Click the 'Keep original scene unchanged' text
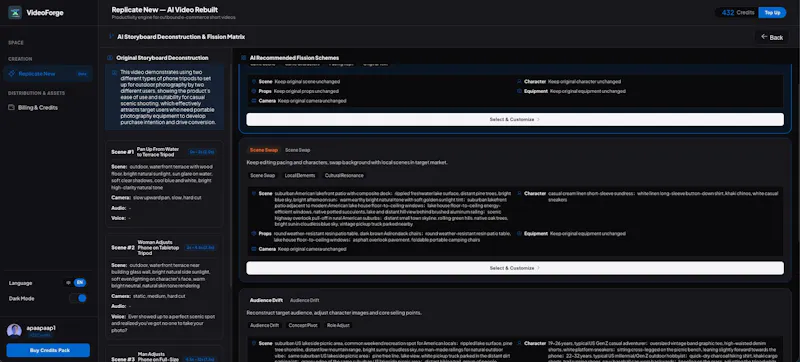This screenshot has width=800, height=362. [x=307, y=82]
